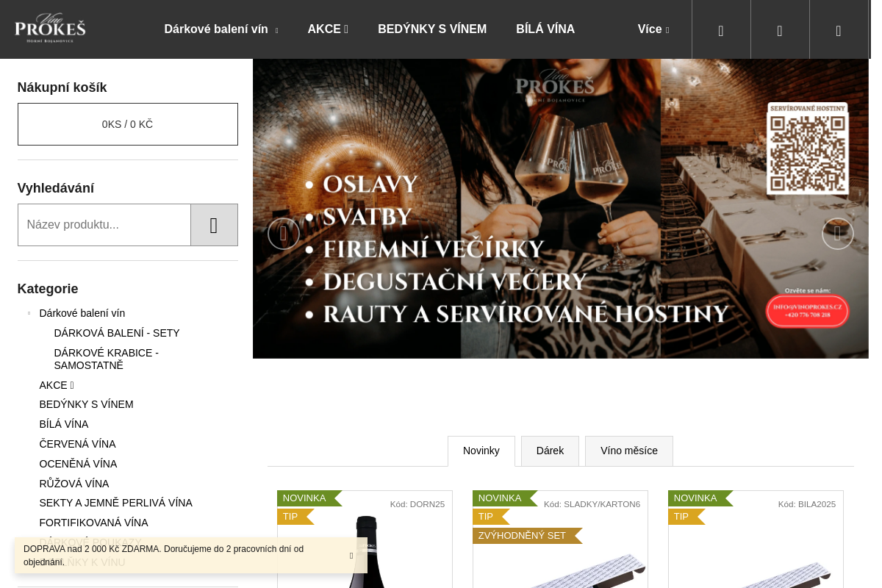The height and width of the screenshot is (588, 882).
Task: Open the shopping cart 0KS / 0 KČ box
Action: pyautogui.click(x=128, y=124)
